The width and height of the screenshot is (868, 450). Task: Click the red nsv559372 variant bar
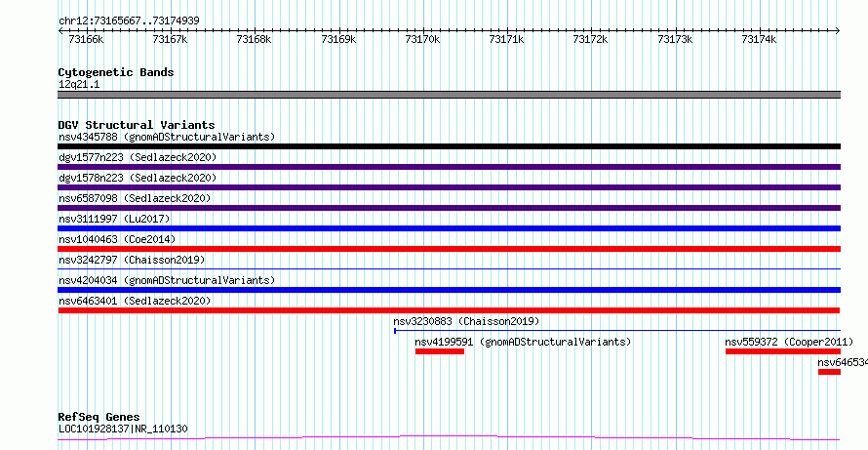[783, 351]
